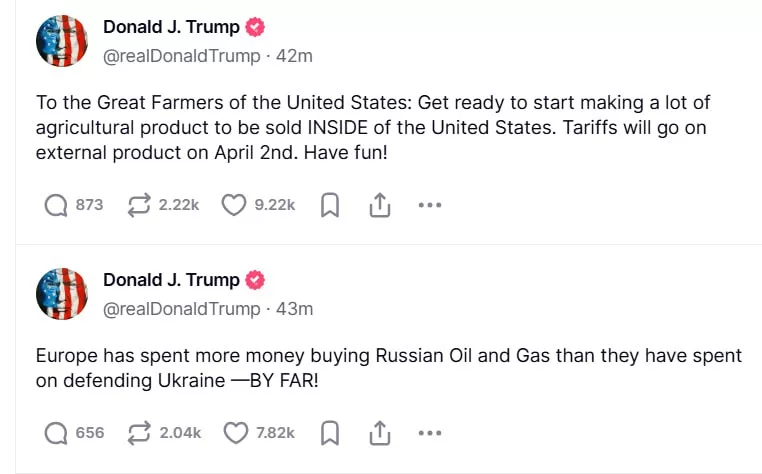Reply to the Great Farmers post

56,205
